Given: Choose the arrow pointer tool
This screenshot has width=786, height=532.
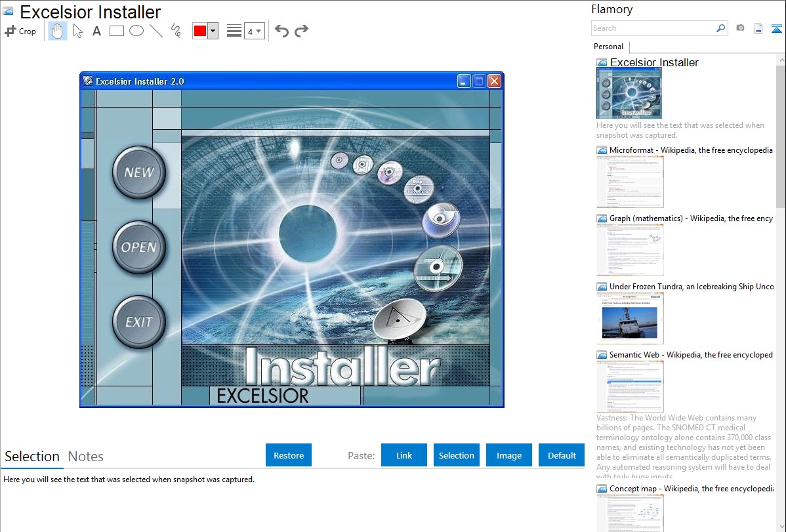Looking at the screenshot, I should [77, 31].
